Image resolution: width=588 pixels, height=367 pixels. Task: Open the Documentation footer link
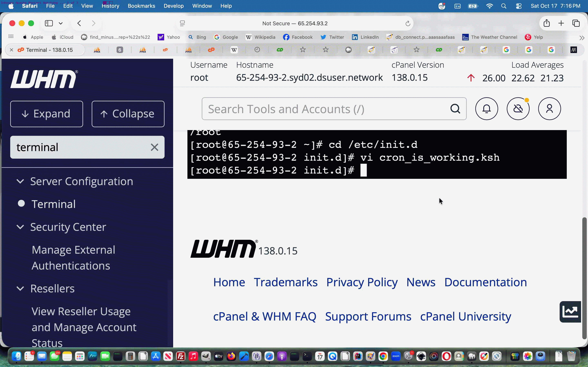pos(486,282)
